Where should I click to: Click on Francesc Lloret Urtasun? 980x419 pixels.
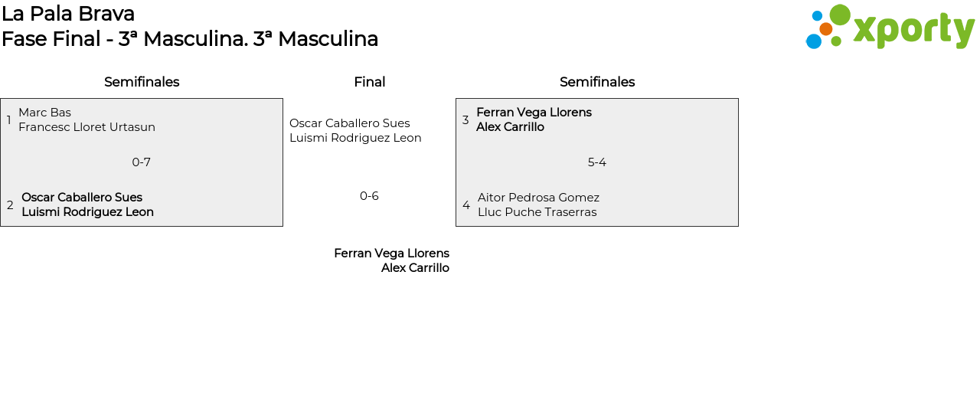click(x=87, y=127)
